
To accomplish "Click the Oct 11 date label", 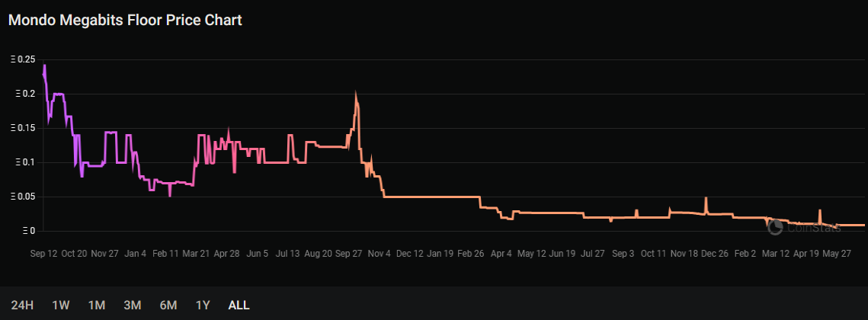I will point(654,254).
